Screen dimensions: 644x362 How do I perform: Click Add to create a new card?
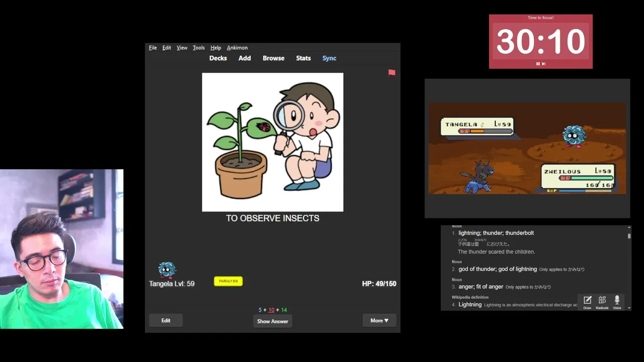tap(245, 58)
